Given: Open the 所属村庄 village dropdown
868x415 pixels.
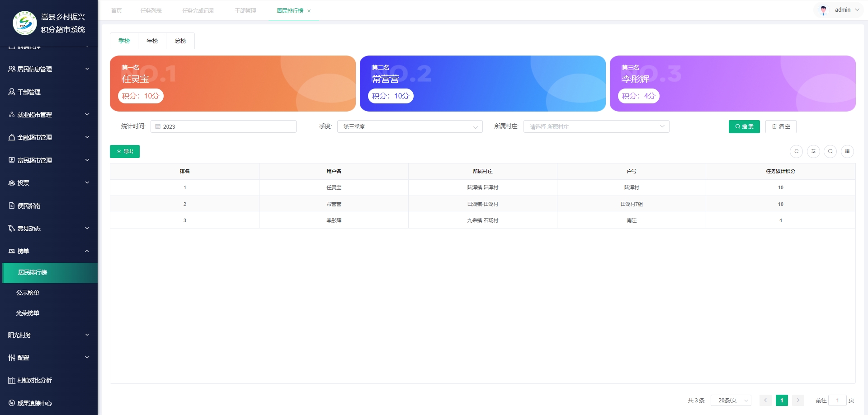Looking at the screenshot, I should coord(596,126).
